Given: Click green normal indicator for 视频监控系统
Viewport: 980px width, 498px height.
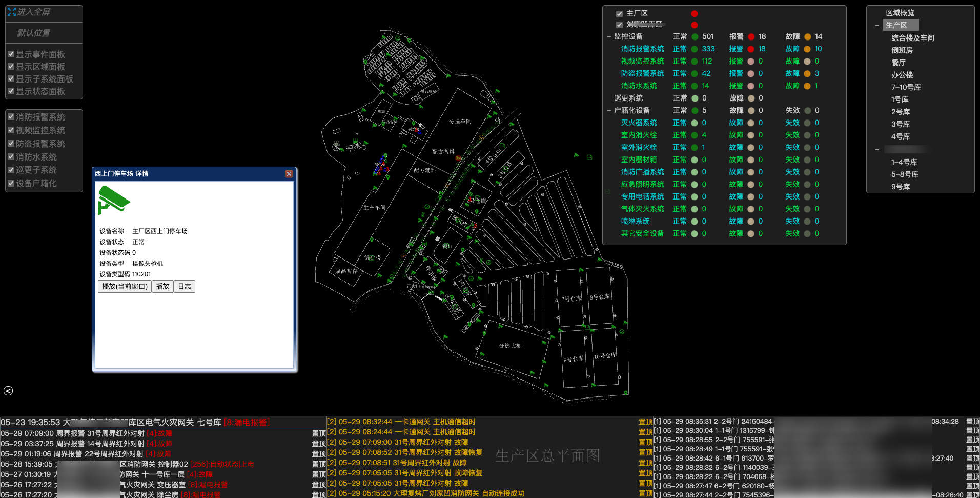Looking at the screenshot, I should [x=695, y=62].
